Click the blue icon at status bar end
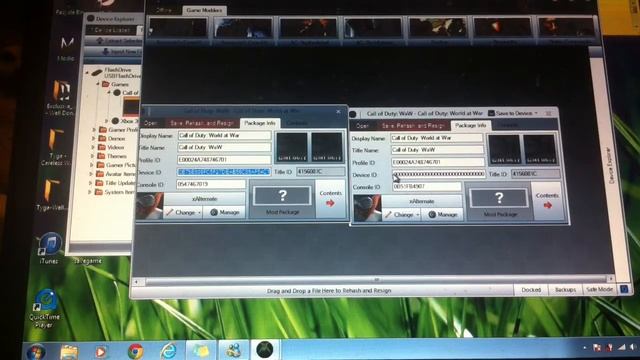 624,289
